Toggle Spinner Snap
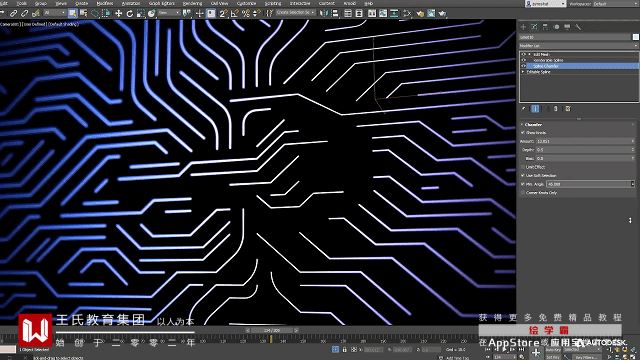The height and width of the screenshot is (360, 640). pos(256,13)
